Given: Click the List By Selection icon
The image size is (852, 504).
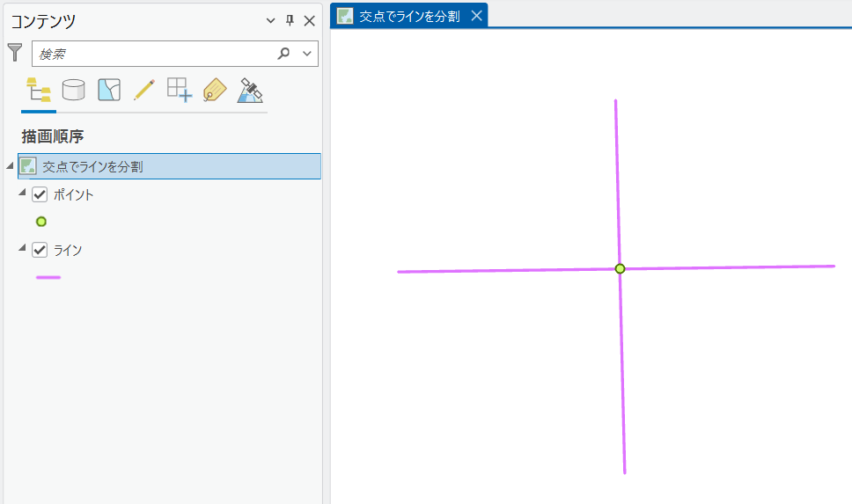Looking at the screenshot, I should click(109, 90).
